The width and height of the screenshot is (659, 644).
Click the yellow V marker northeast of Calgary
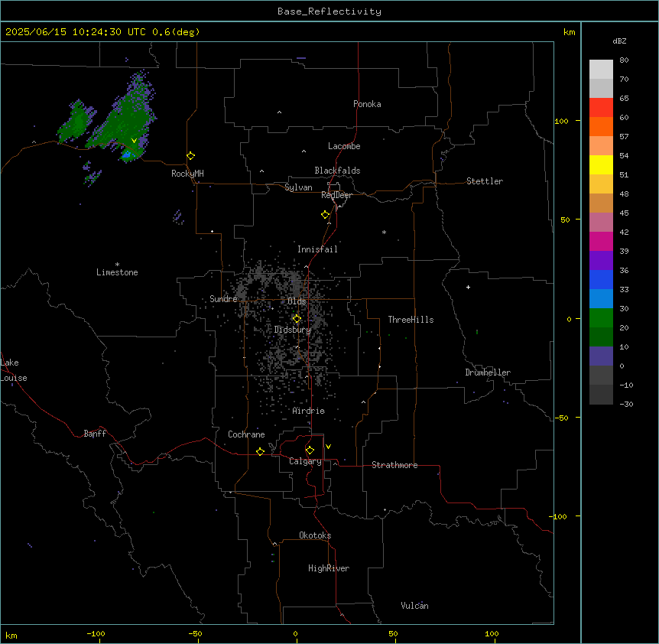[328, 447]
